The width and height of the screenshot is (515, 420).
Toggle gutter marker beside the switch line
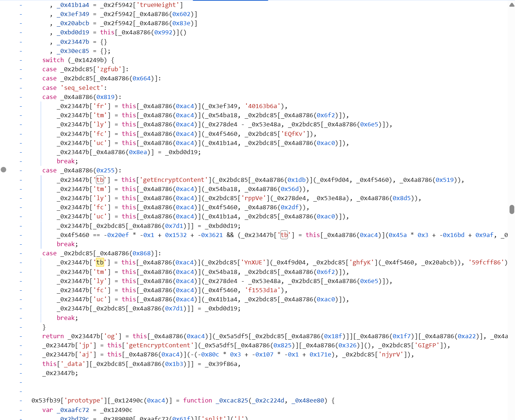point(21,60)
